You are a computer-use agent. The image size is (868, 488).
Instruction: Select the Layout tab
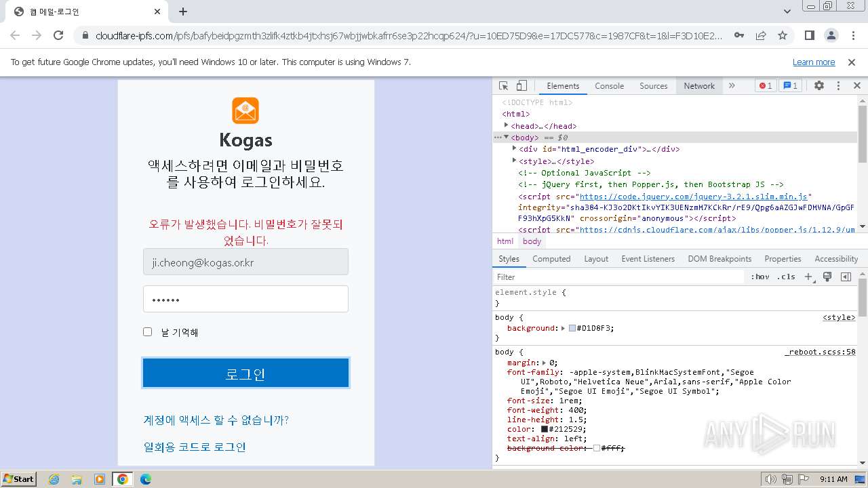596,259
